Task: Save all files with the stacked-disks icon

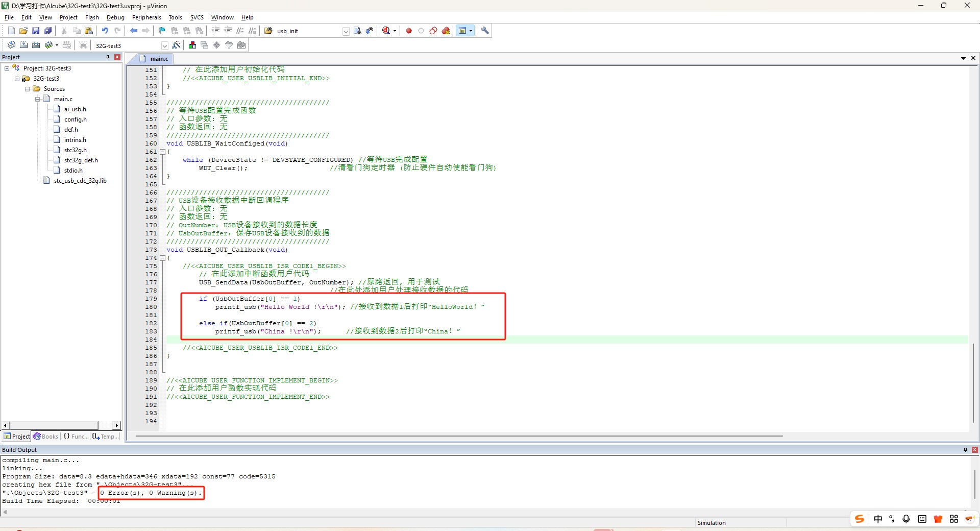Action: (48, 31)
